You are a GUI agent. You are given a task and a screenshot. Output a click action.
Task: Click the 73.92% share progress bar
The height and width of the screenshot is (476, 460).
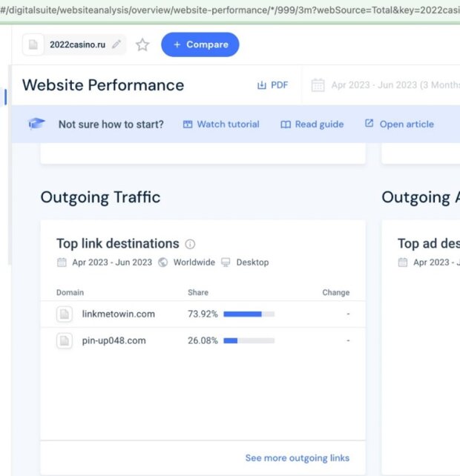(x=249, y=314)
